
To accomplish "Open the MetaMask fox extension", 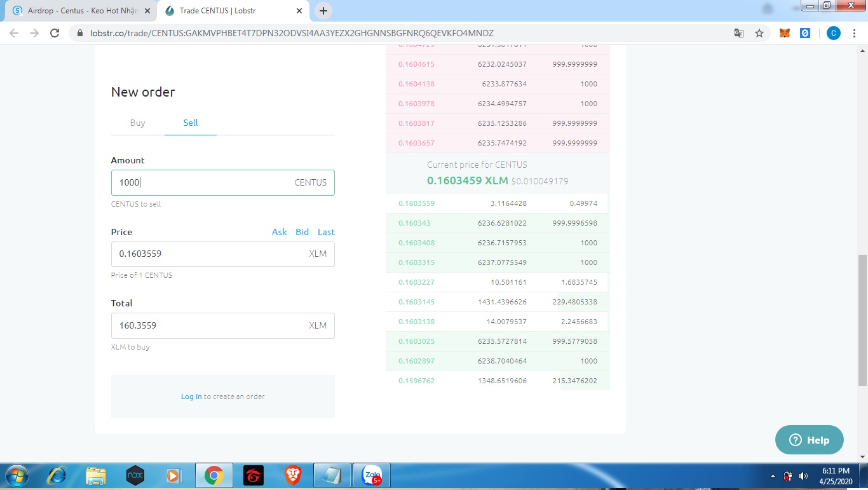I will (x=785, y=33).
